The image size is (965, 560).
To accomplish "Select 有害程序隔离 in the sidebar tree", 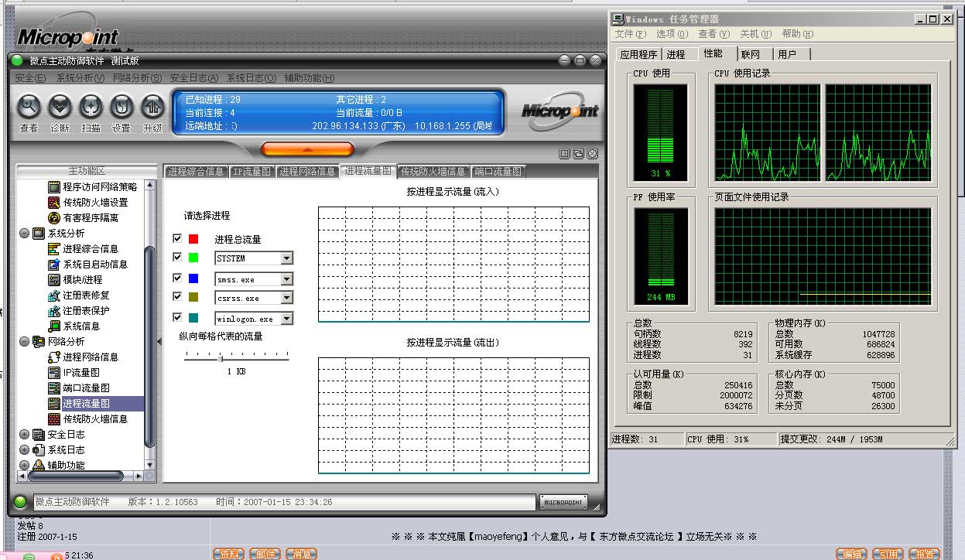I will [91, 217].
